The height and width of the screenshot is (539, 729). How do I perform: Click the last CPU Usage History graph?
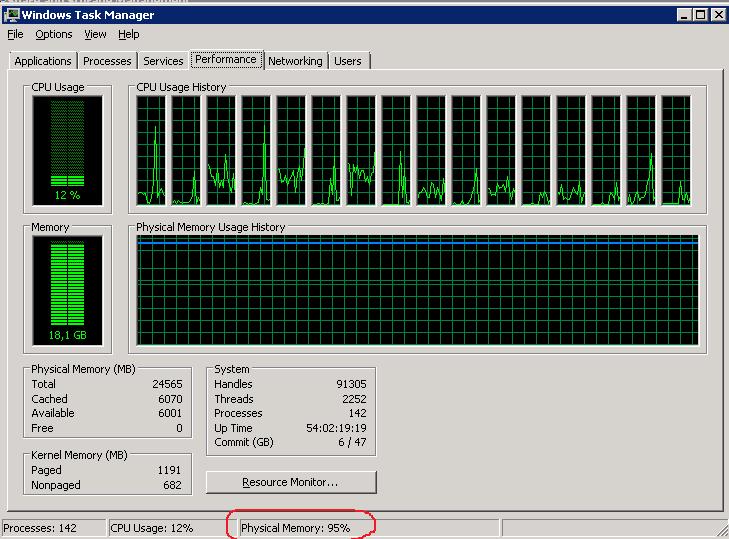click(675, 150)
